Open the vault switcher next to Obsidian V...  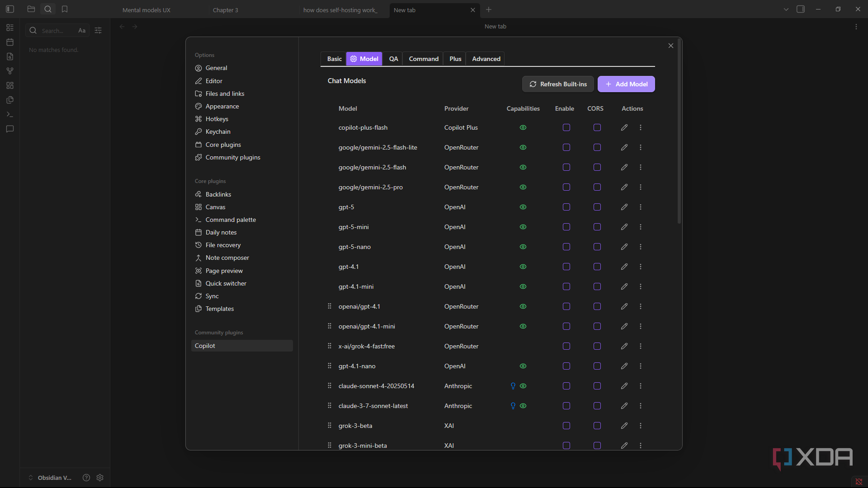[x=31, y=478]
